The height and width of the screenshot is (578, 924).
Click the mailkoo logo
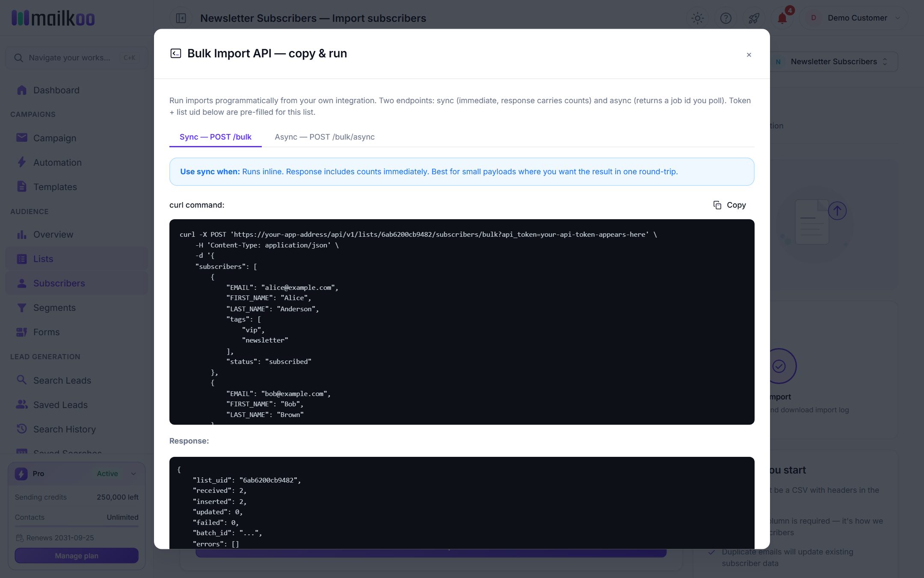53,18
